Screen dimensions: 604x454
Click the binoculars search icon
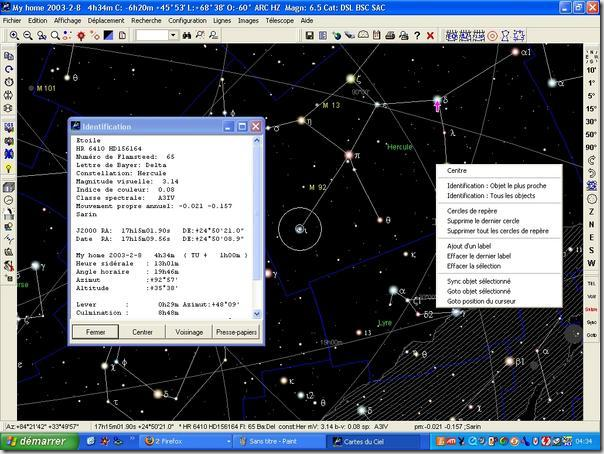(x=187, y=35)
